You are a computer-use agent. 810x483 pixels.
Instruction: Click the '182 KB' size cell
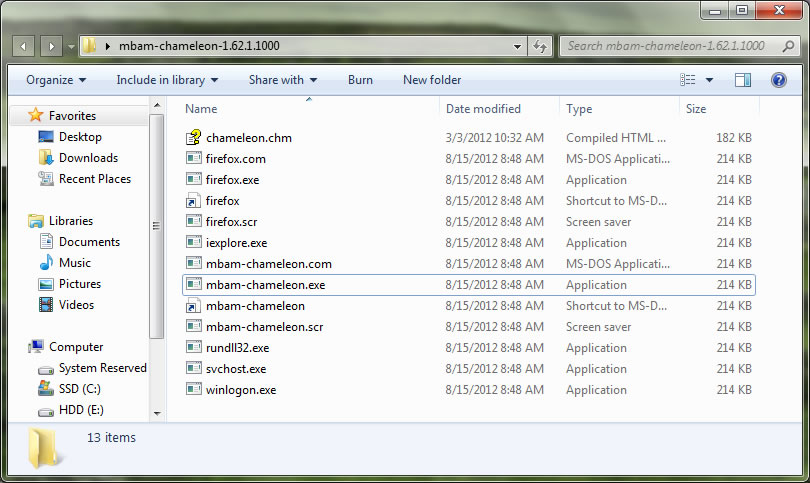(734, 138)
